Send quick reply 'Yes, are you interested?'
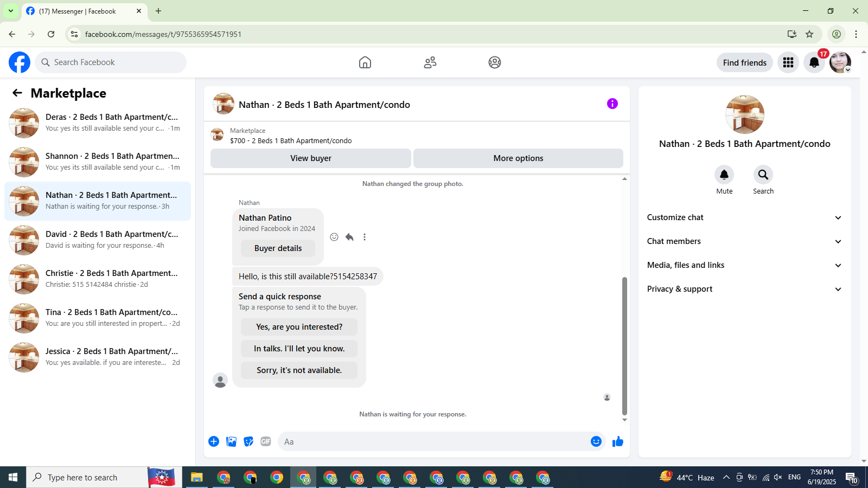The width and height of the screenshot is (868, 488). pos(299,327)
